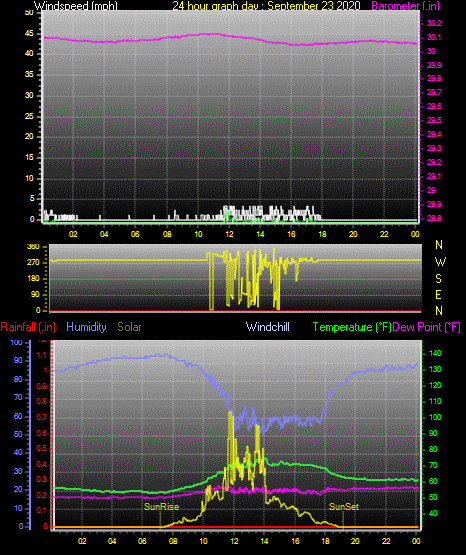Click the SunSet marker label
The image size is (466, 555).
(344, 507)
